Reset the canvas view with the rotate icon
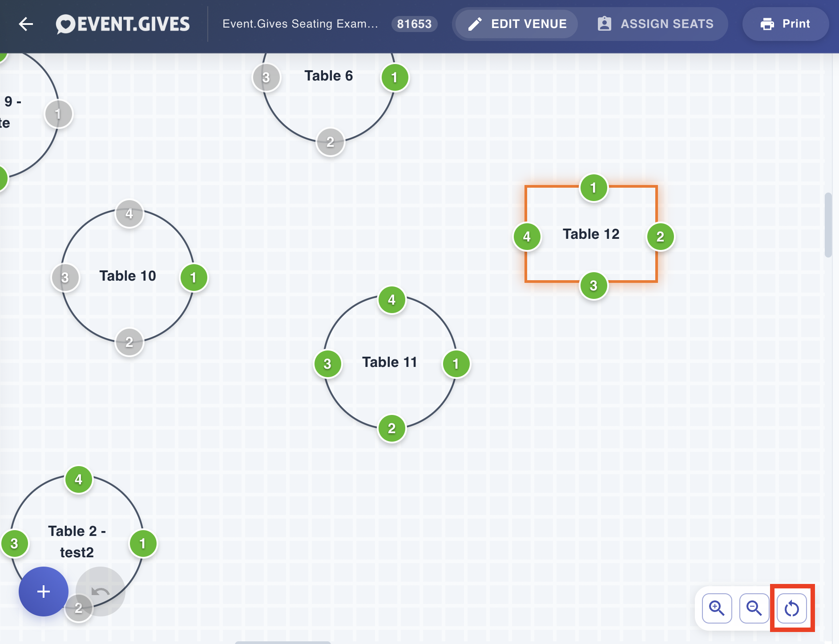 (x=792, y=608)
